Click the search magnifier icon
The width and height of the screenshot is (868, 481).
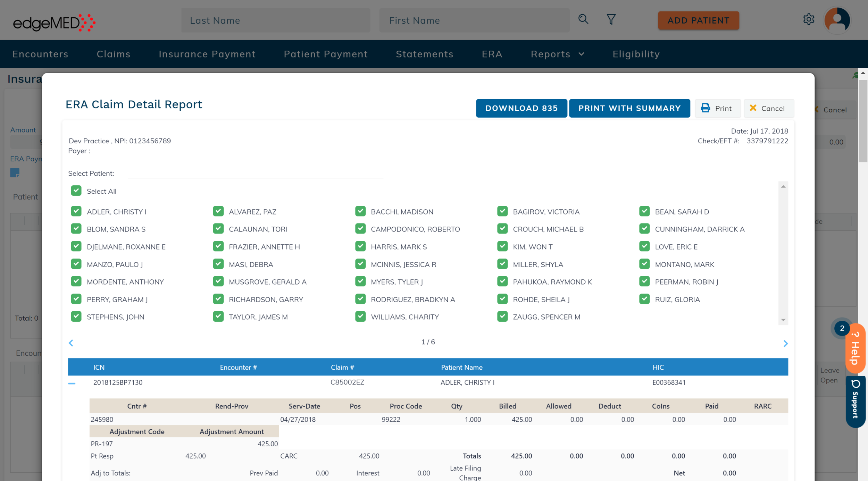(x=583, y=19)
